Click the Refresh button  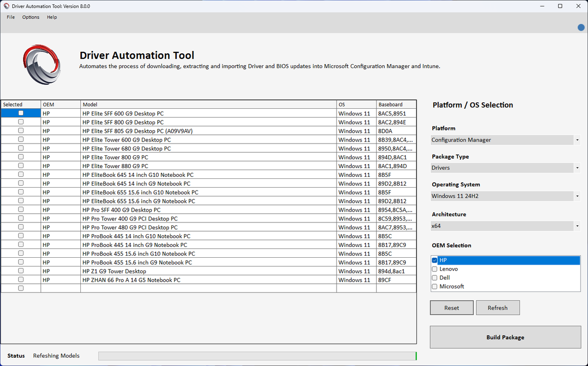point(498,308)
